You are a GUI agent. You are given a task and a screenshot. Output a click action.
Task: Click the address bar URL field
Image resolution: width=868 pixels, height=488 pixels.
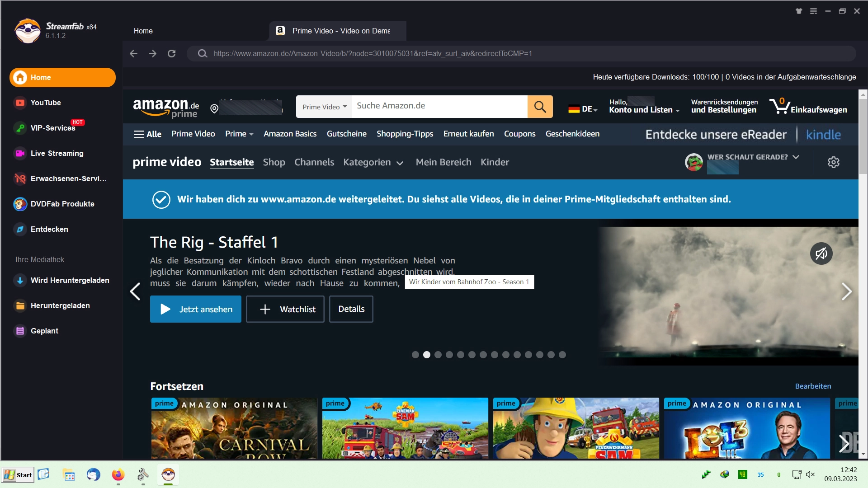pyautogui.click(x=521, y=53)
